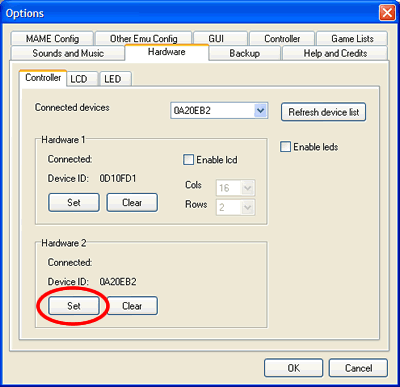Click Set under Hardware 2

(74, 306)
